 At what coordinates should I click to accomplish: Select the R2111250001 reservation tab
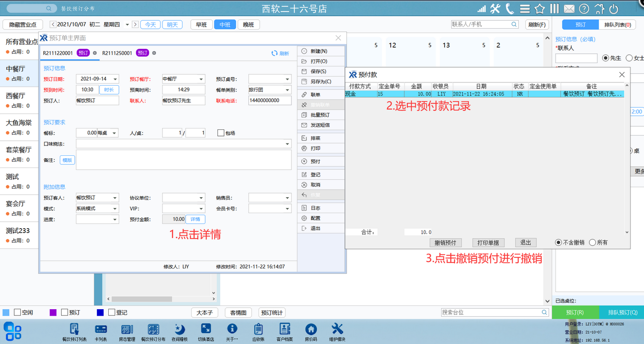click(x=117, y=53)
